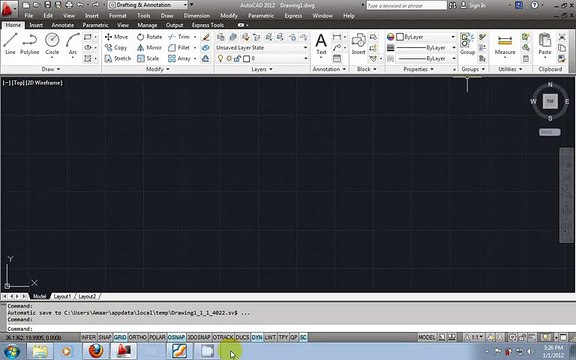Switch to the Annotate ribbon tab
This screenshot has width=576, height=360.
point(62,25)
